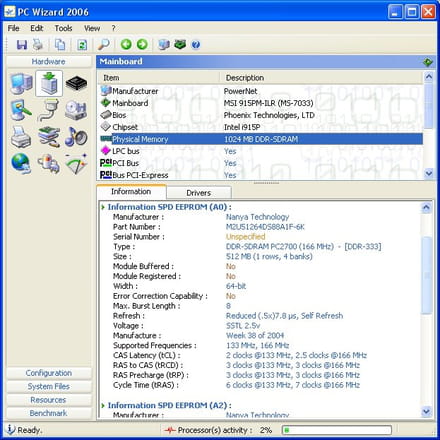This screenshot has width=440, height=440.
Task: Open the View menu
Action: tap(92, 28)
